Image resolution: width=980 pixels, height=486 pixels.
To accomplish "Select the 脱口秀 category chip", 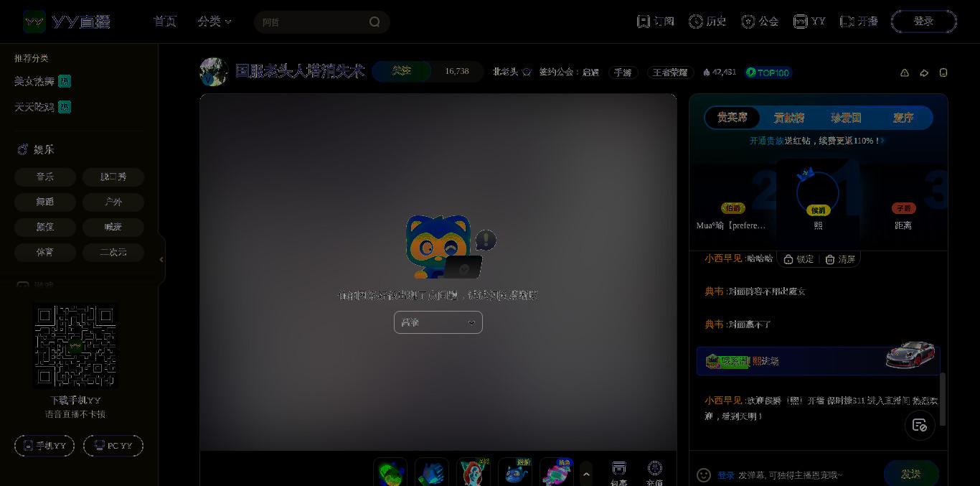I will (x=113, y=177).
